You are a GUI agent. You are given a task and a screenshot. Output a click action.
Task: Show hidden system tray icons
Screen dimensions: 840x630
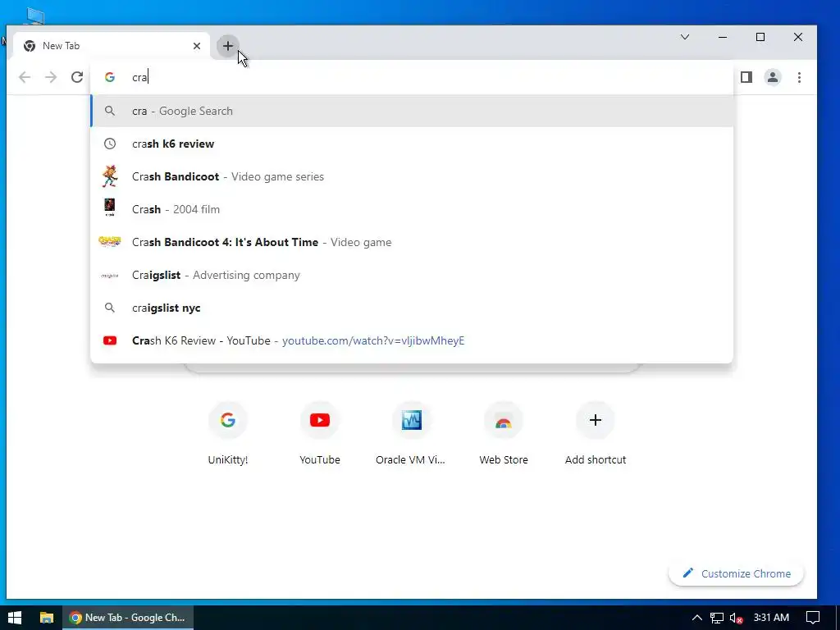point(697,618)
